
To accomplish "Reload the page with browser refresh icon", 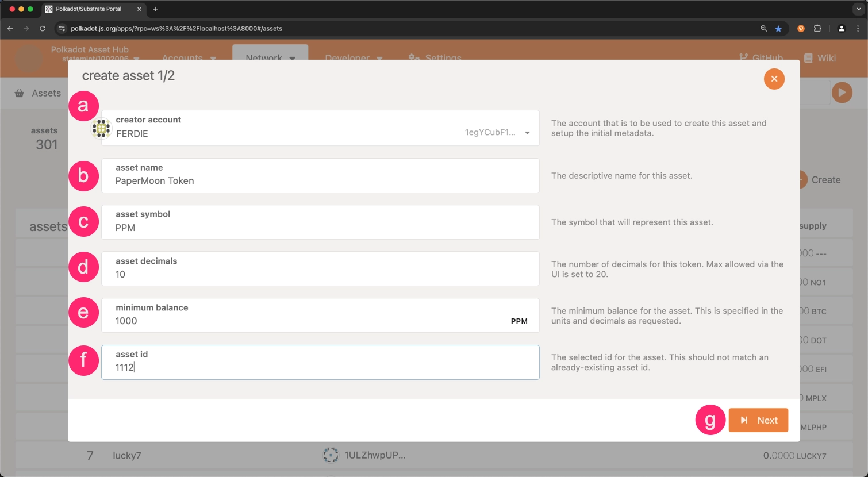I will (43, 29).
